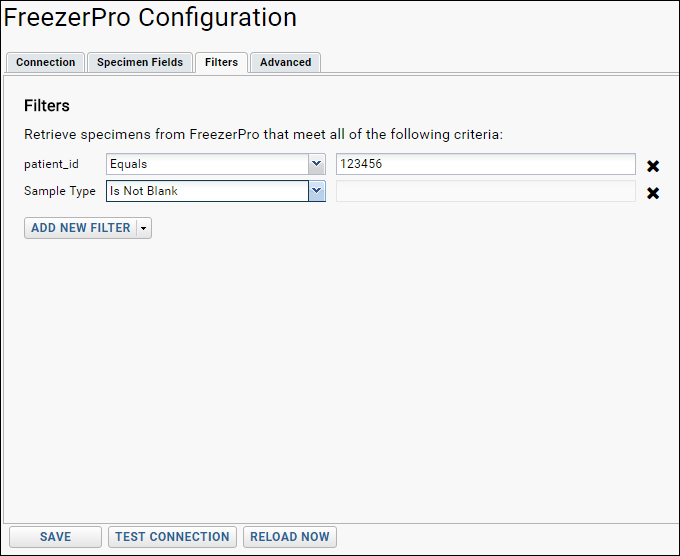Run Test Connection
Screen dimensions: 680x556
[172, 537]
